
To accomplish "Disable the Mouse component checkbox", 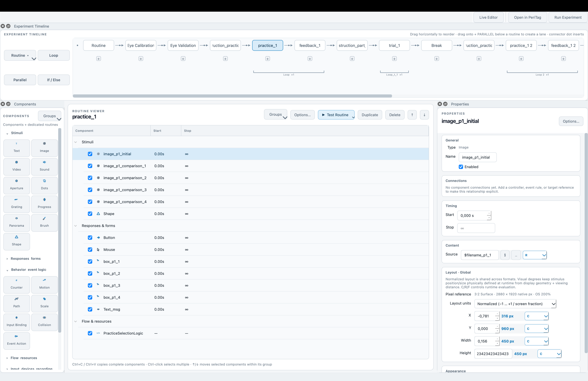I will tap(90, 250).
